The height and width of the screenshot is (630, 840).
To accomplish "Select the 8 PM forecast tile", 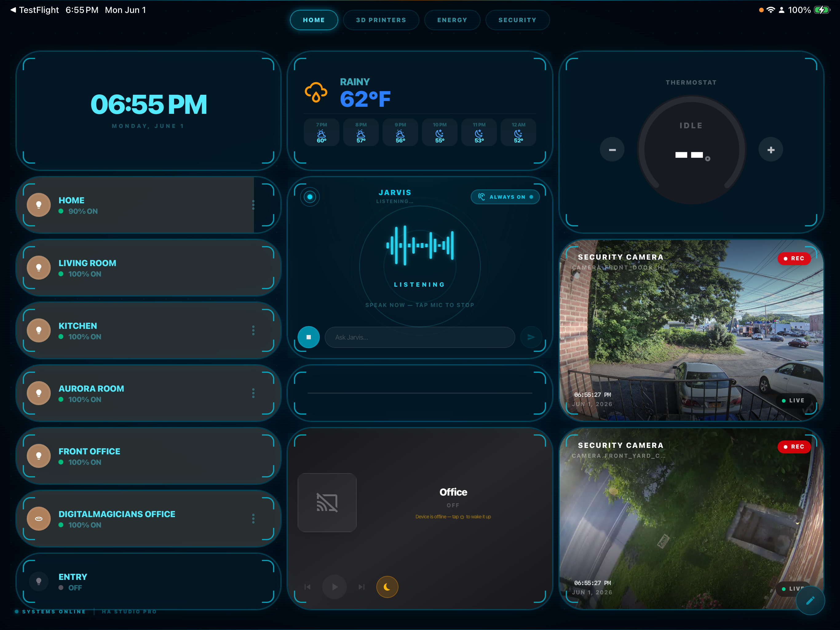I will 361,132.
